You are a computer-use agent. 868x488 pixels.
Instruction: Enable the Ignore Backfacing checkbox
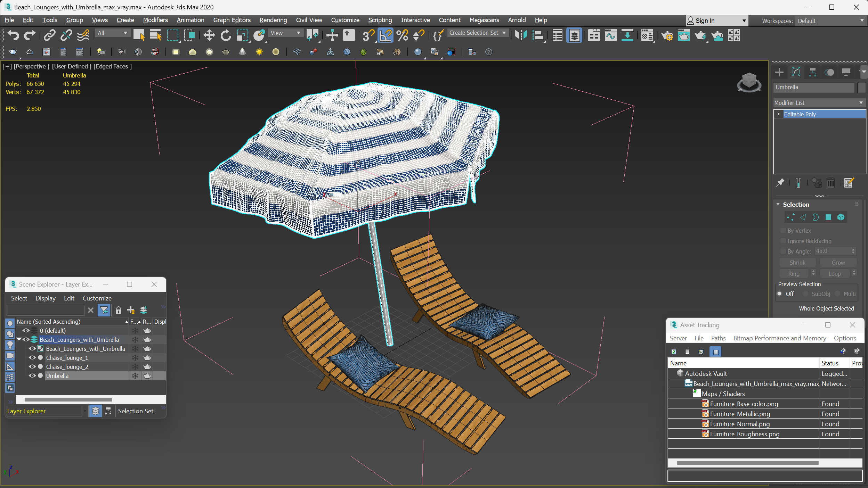tap(783, 241)
